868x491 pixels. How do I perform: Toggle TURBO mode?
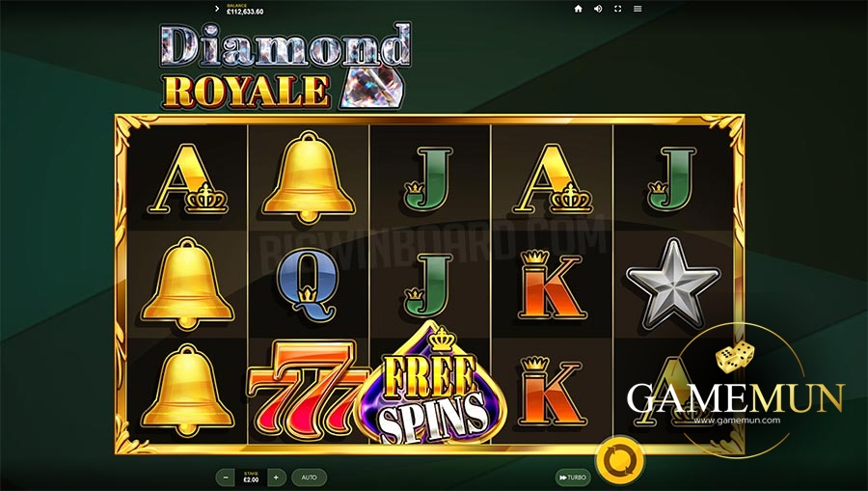[573, 477]
